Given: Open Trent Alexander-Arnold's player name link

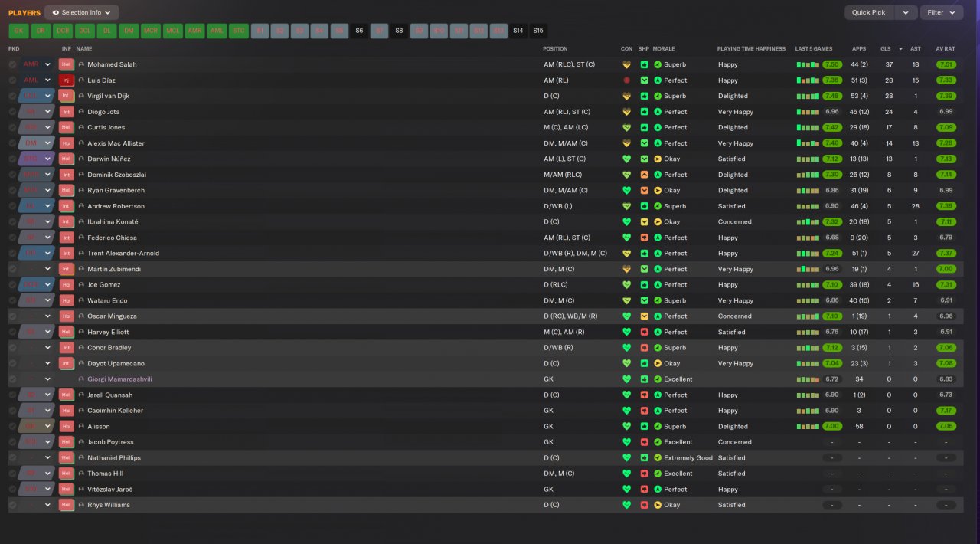Looking at the screenshot, I should (x=123, y=253).
